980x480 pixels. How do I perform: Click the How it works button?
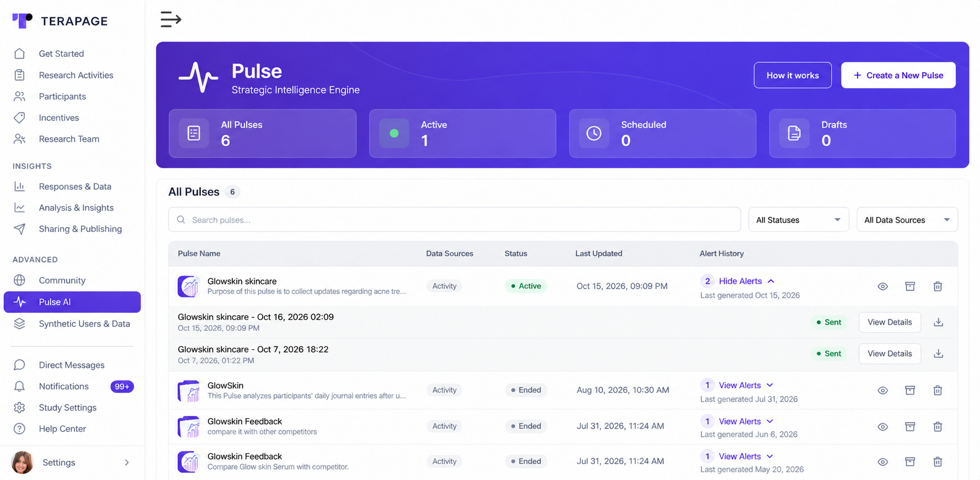[x=792, y=75]
